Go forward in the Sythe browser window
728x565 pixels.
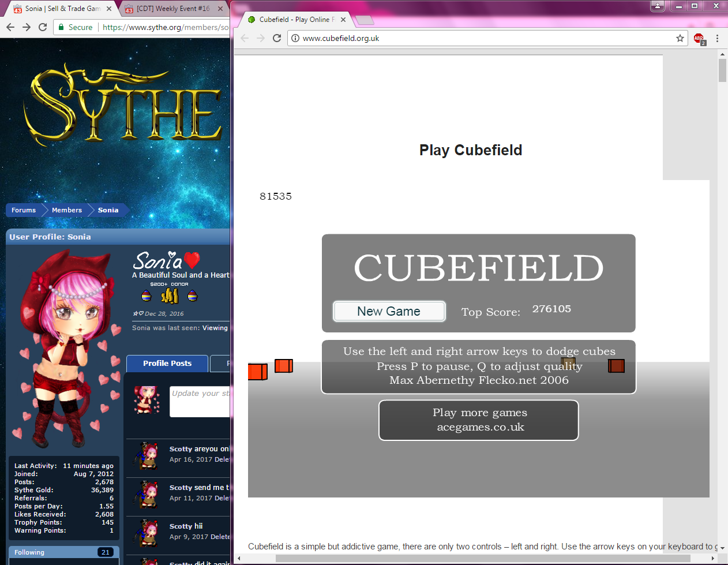click(x=27, y=27)
